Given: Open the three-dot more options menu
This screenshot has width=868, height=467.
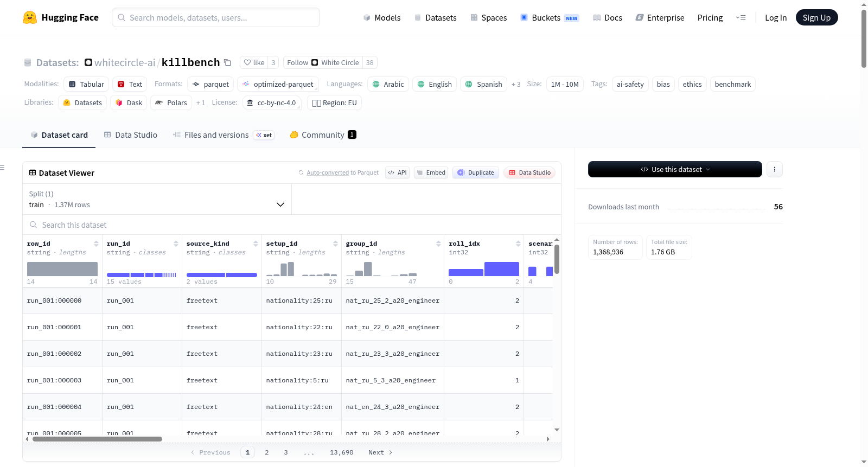Looking at the screenshot, I should pyautogui.click(x=774, y=169).
